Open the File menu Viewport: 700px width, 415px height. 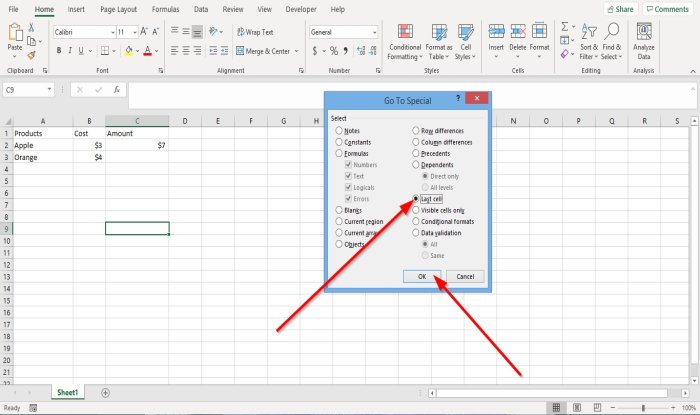(13, 9)
